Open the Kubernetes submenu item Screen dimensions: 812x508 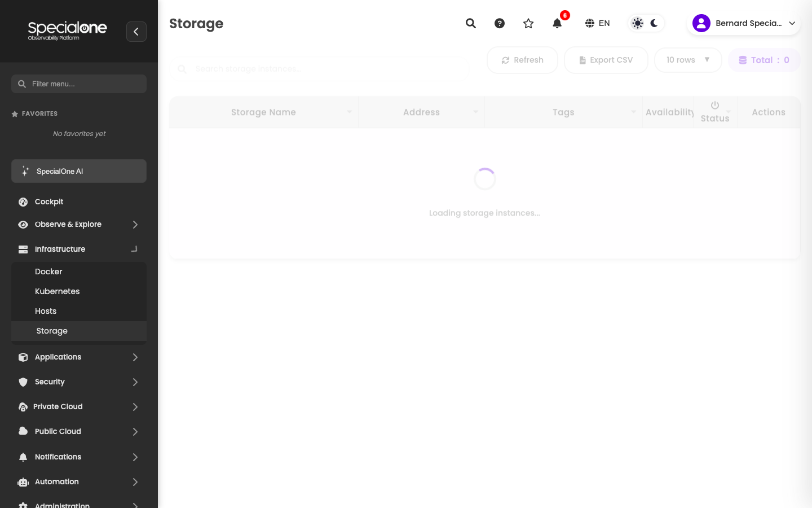[79, 291]
